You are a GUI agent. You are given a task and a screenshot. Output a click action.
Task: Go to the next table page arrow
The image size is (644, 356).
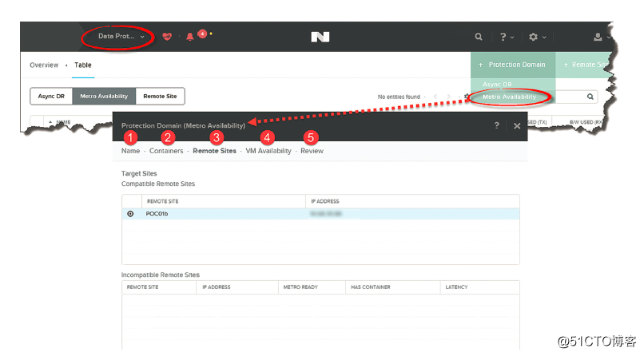[x=448, y=97]
